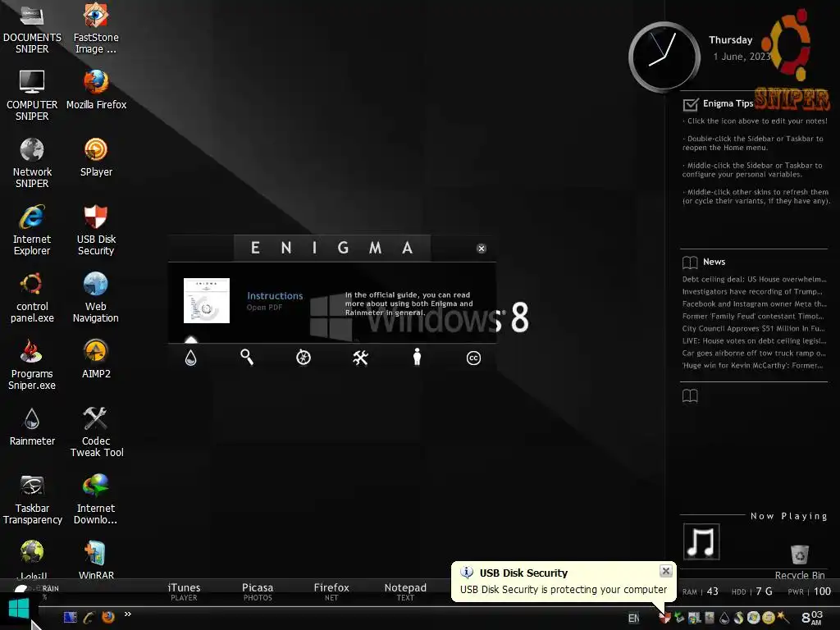
Task: Open Programs Sniper.exe desktop icon
Action: pyautogui.click(x=32, y=364)
